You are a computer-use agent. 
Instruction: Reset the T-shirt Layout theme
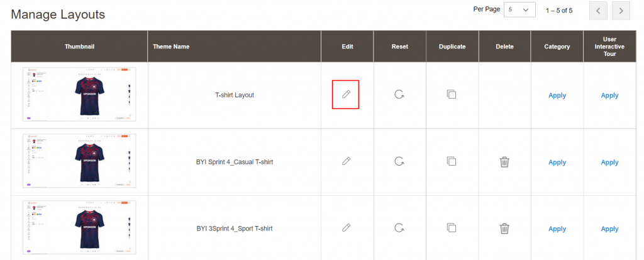coord(399,94)
